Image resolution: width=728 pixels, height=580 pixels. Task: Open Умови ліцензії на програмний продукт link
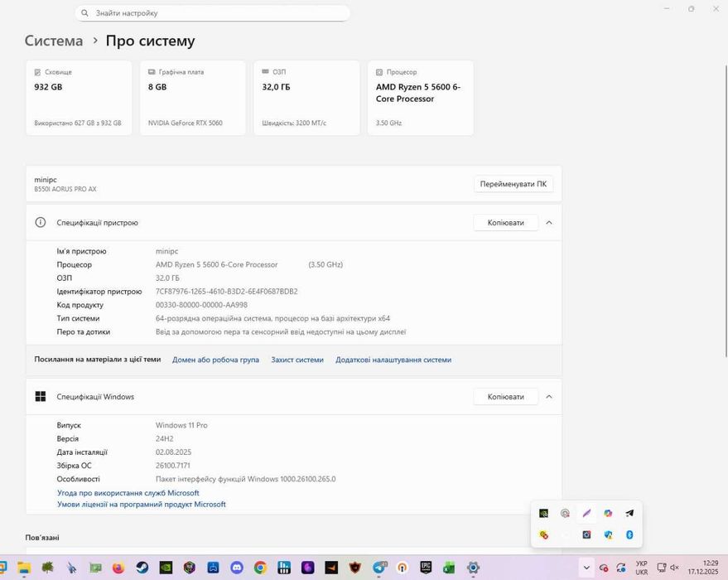point(141,505)
